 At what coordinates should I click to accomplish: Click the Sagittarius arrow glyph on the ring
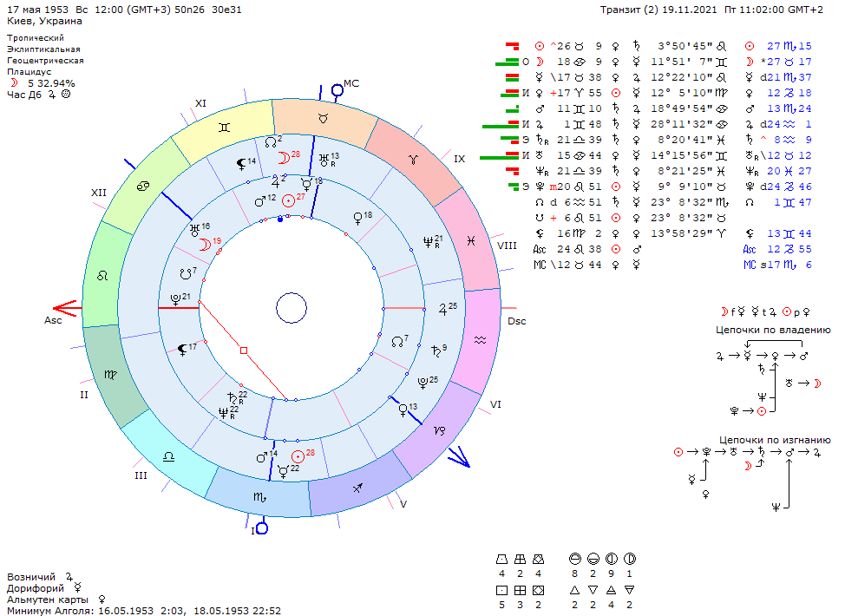[357, 488]
